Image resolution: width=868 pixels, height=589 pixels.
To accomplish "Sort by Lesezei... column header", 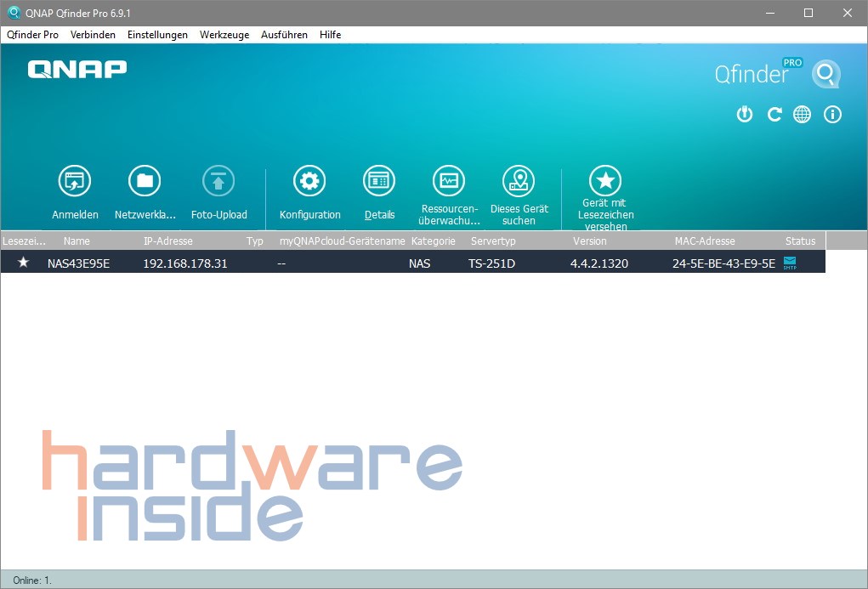I will [x=25, y=241].
